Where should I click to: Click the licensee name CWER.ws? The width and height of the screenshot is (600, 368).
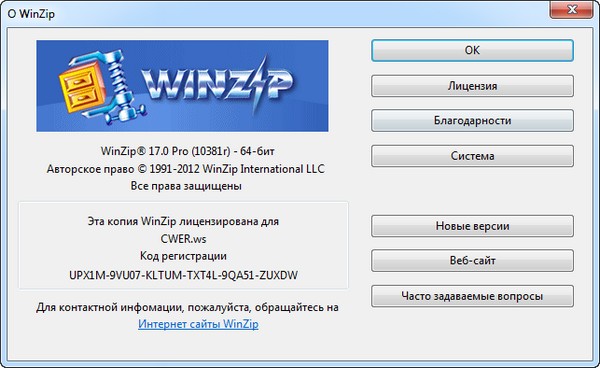click(183, 239)
